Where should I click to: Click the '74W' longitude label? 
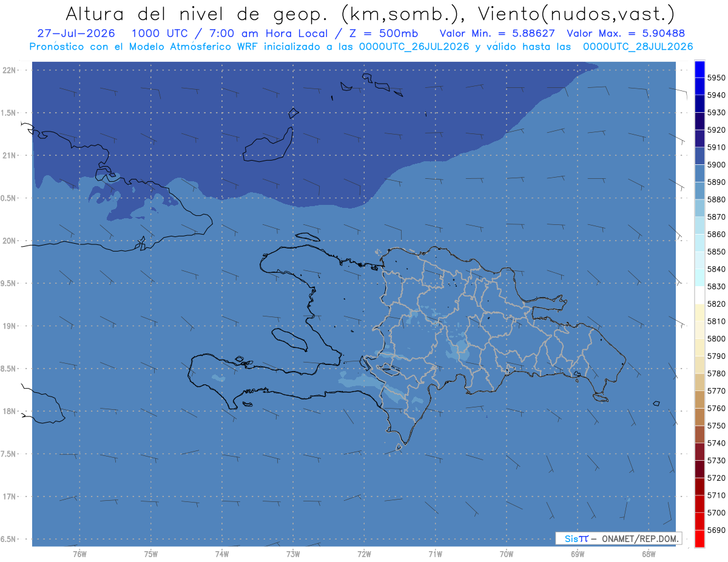click(x=222, y=554)
